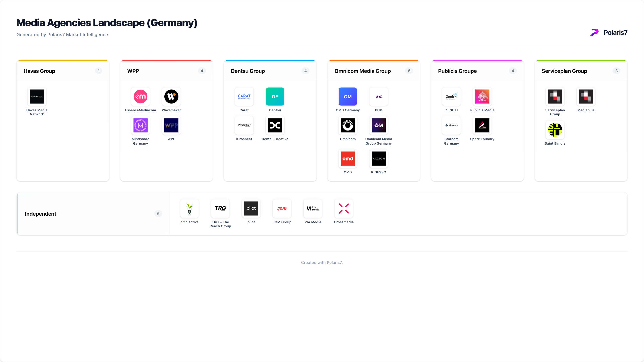Select the Mediaplus logo
This screenshot has width=644, height=362.
[x=586, y=97]
